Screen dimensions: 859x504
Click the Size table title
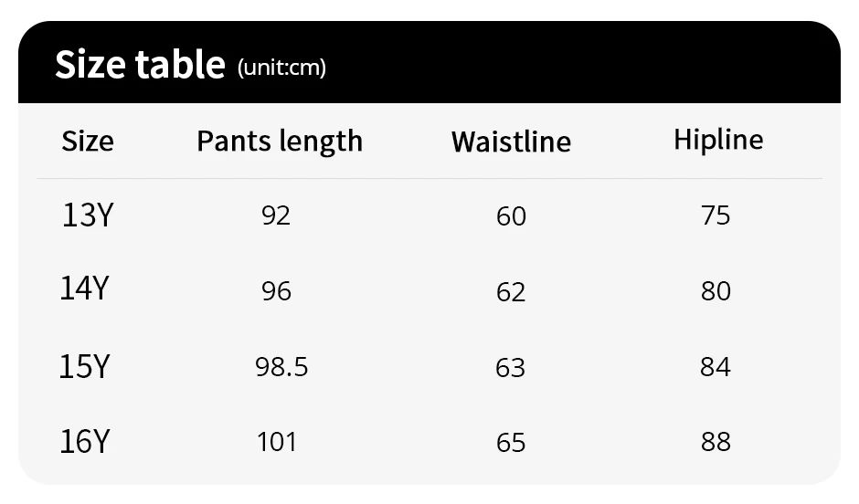pos(140,64)
